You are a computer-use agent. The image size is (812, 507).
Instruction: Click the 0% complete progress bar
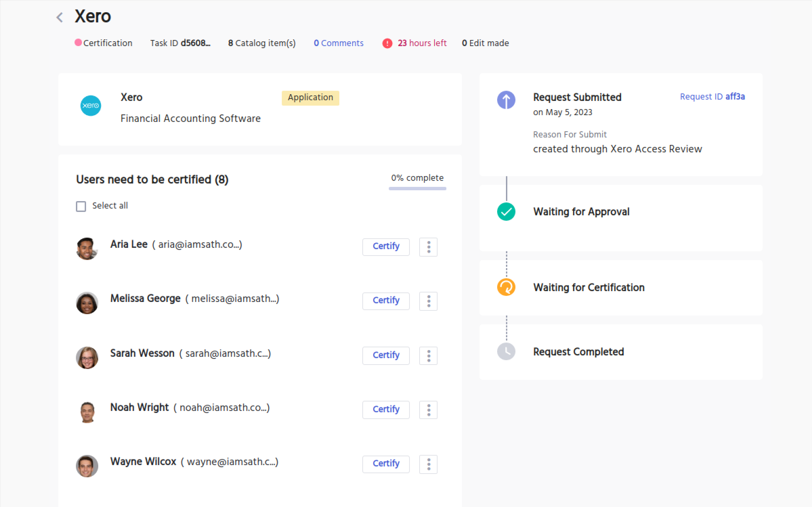point(417,188)
